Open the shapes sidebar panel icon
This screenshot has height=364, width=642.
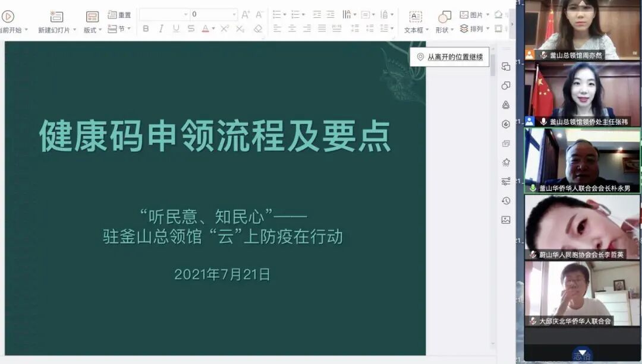[506, 86]
